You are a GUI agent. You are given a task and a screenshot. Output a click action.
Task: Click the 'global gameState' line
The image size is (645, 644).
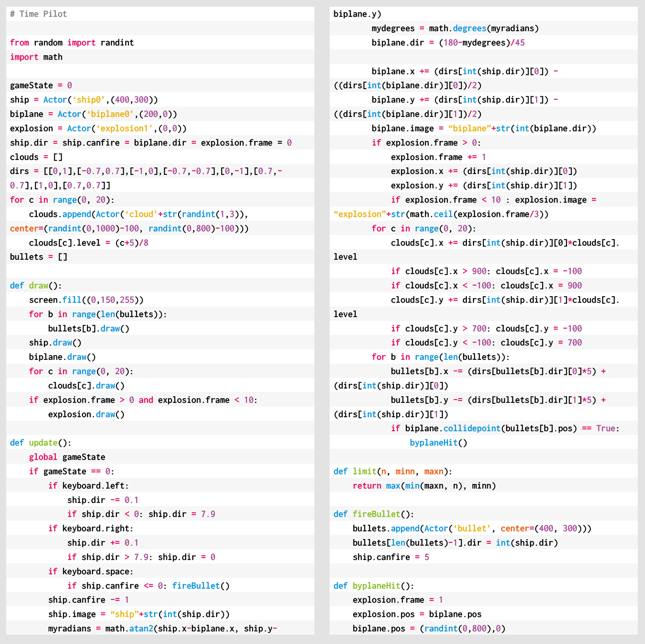(67, 457)
